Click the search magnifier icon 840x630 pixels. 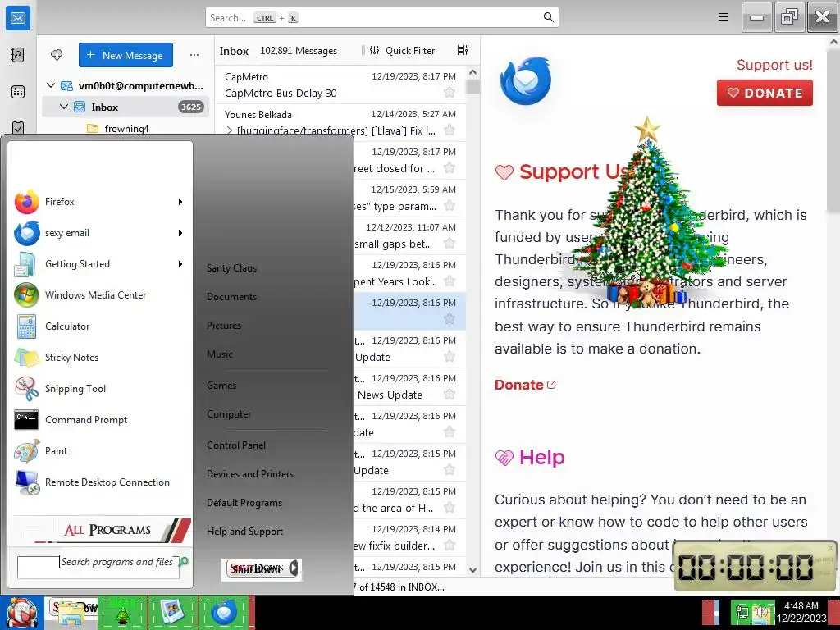click(548, 17)
